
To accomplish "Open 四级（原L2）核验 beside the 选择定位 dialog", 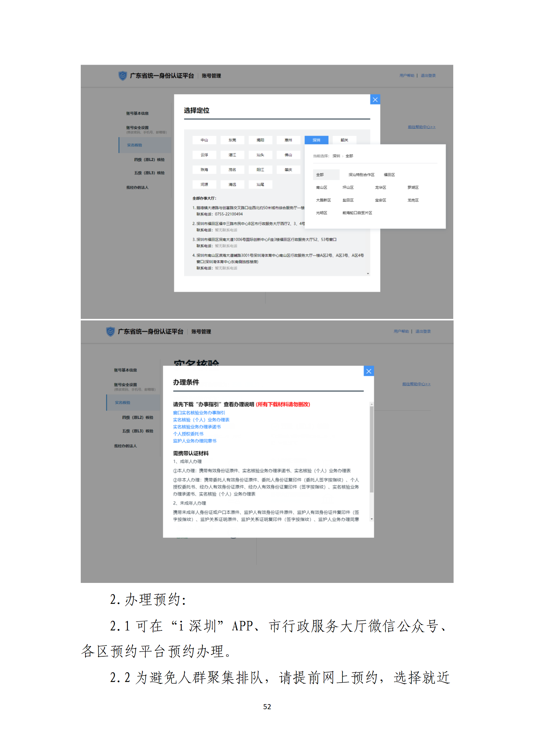I will coord(149,160).
